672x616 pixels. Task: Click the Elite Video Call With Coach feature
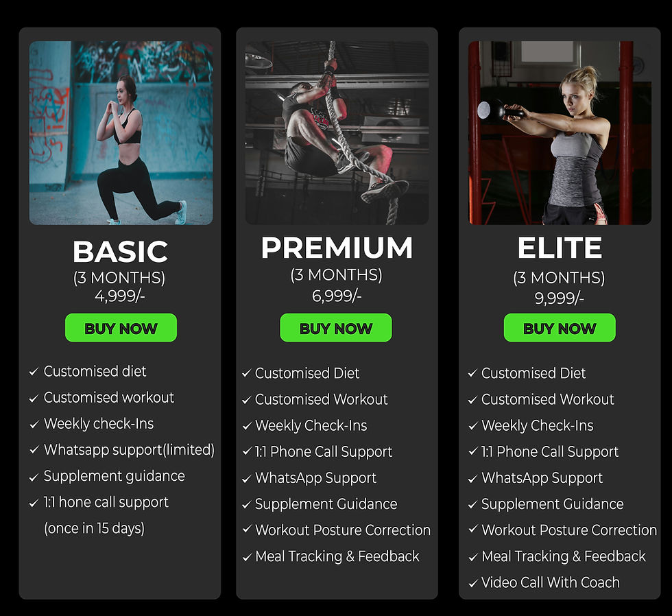coord(550,582)
